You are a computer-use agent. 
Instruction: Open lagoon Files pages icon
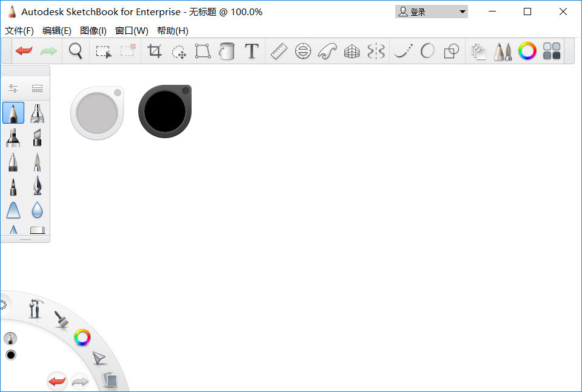(110, 380)
